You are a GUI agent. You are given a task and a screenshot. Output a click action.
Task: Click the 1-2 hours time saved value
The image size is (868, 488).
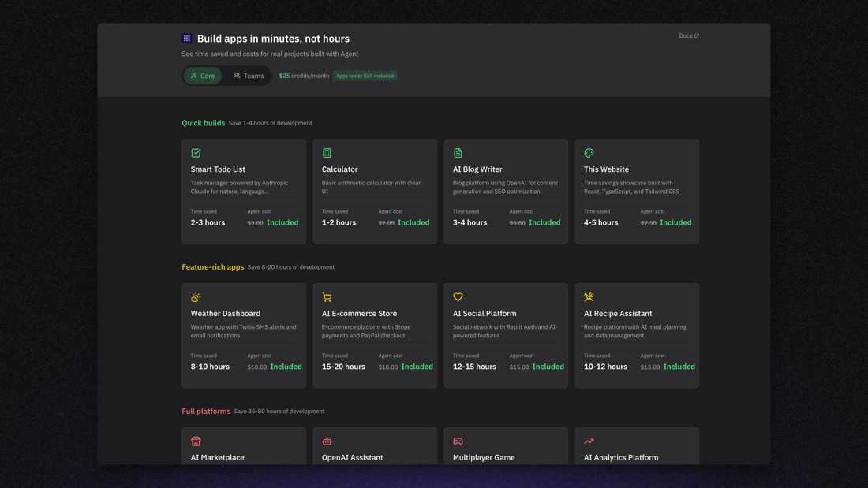pyautogui.click(x=339, y=222)
